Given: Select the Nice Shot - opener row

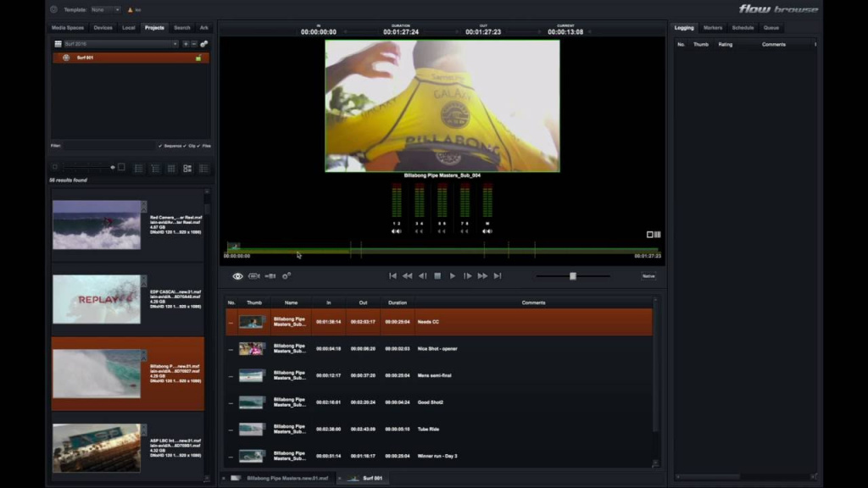Looking at the screenshot, I should tap(439, 348).
